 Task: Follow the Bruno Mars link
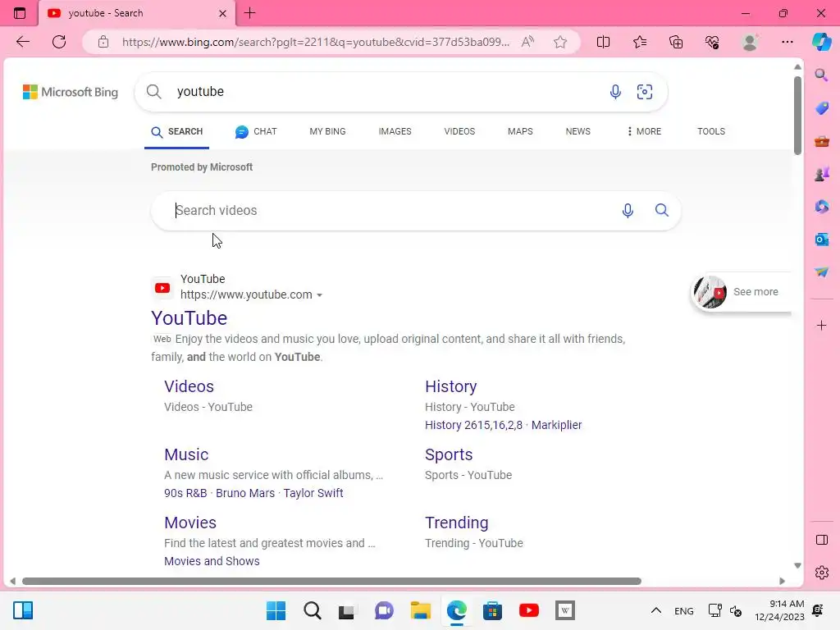pyautogui.click(x=244, y=493)
